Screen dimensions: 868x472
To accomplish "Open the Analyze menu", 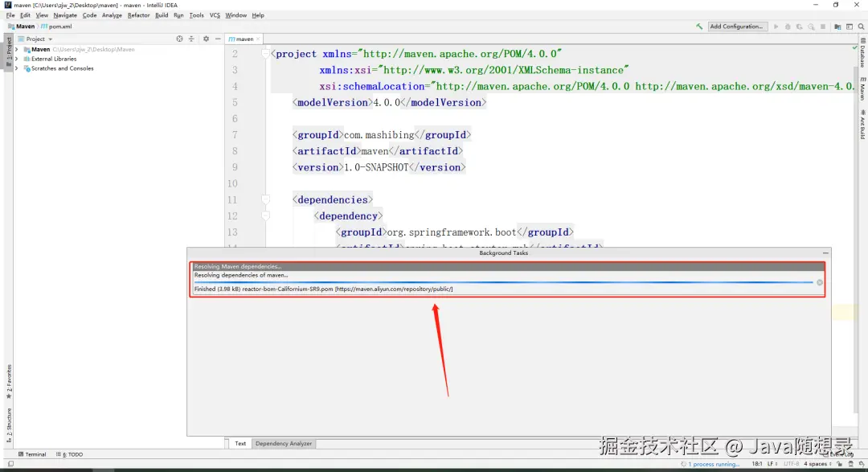I will (112, 15).
